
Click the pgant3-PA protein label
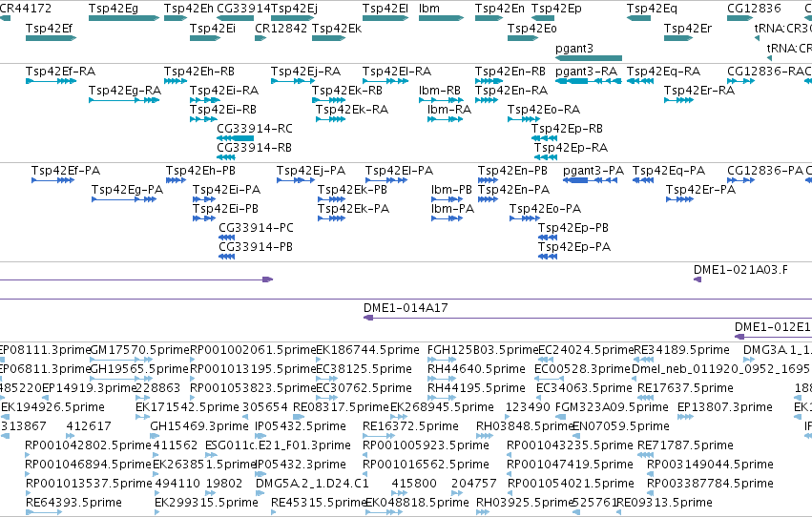coord(593,170)
